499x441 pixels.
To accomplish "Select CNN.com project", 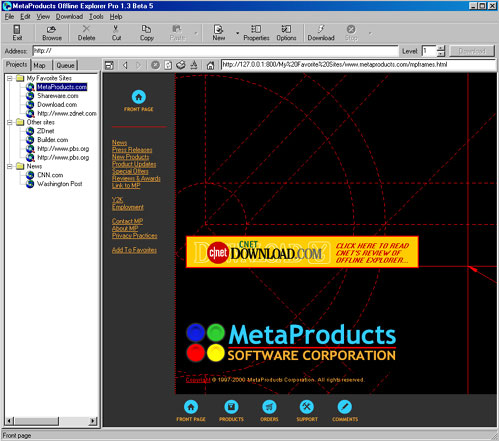I will (50, 175).
